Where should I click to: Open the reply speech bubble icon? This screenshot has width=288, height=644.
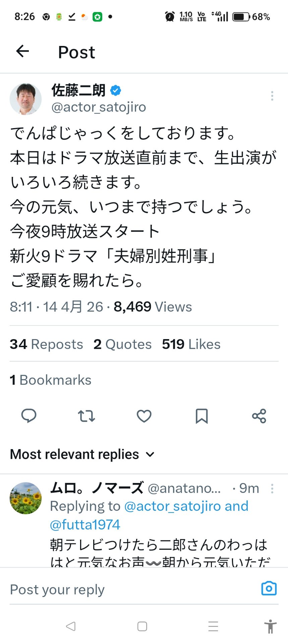pyautogui.click(x=29, y=416)
